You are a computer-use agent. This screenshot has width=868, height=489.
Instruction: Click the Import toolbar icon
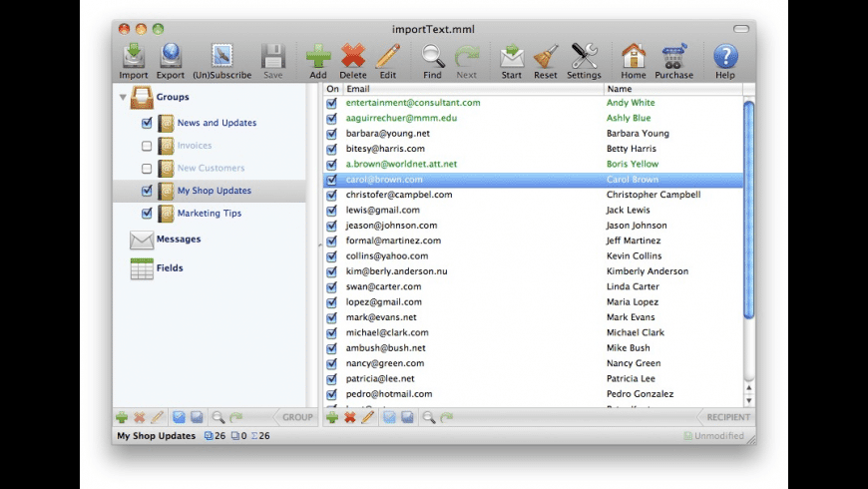click(134, 57)
